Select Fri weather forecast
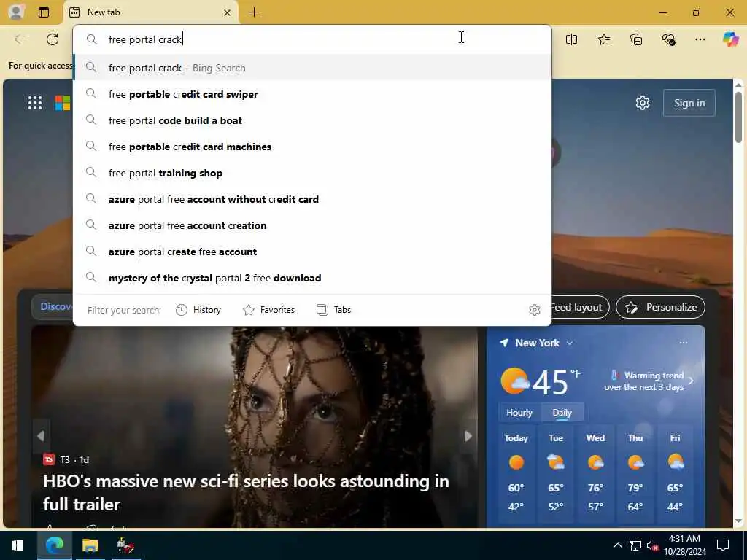The width and height of the screenshot is (747, 560). 675,472
